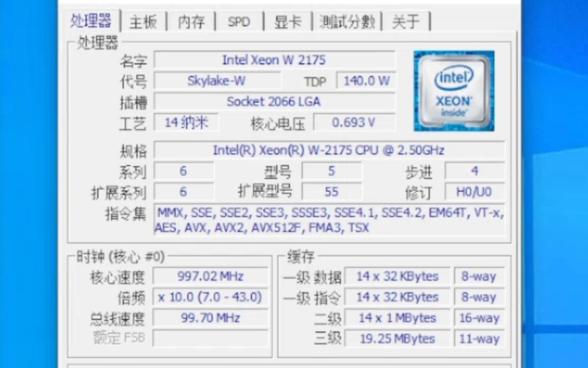Click the specification Intel(R) Xeon(R) W-2175 CPU
The image size is (588, 368).
pyautogui.click(x=329, y=150)
